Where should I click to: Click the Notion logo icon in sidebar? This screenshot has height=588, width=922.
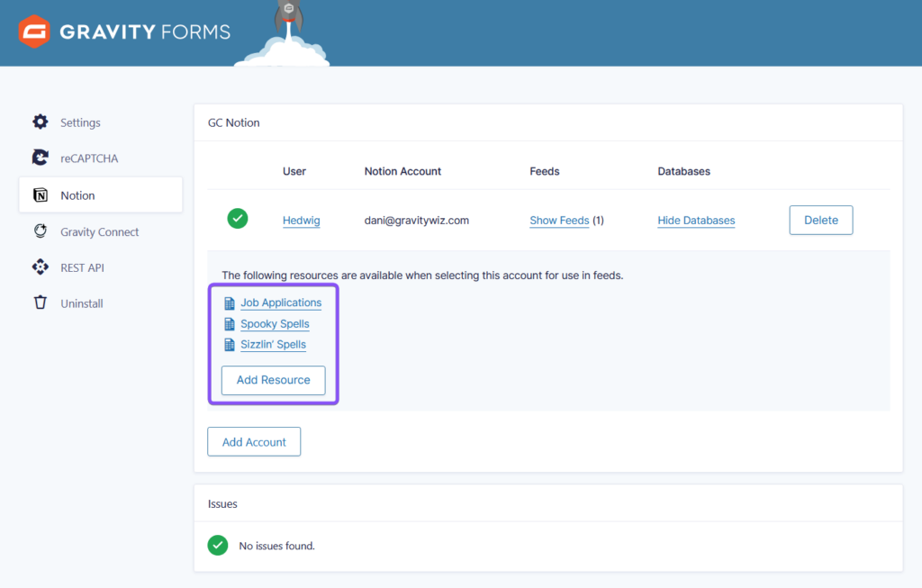(x=40, y=195)
